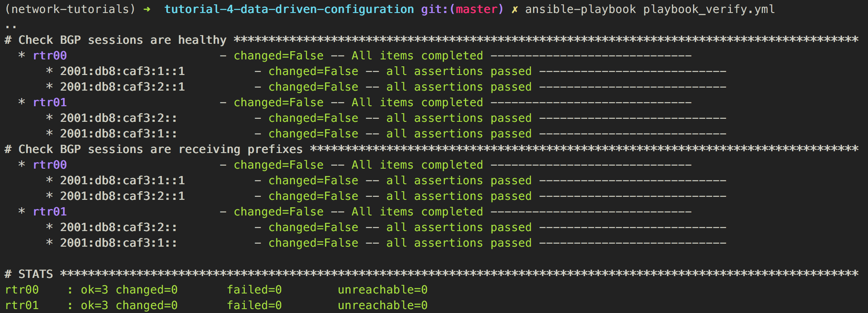Click the 'Check BGP sessions are receiving prefixes' heading
868x313 pixels.
[x=161, y=150]
